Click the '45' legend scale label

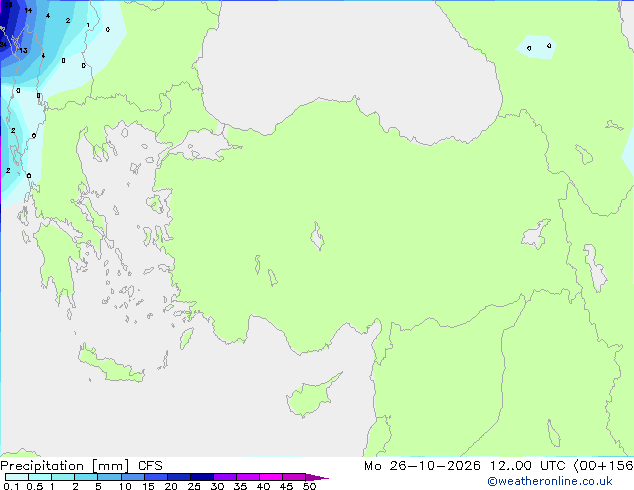[286, 486]
